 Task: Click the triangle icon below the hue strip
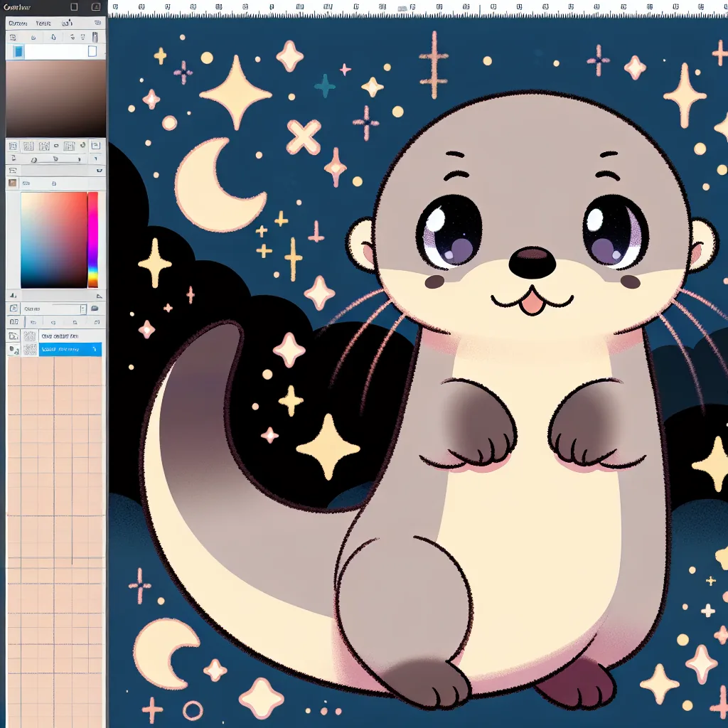pyautogui.click(x=99, y=296)
